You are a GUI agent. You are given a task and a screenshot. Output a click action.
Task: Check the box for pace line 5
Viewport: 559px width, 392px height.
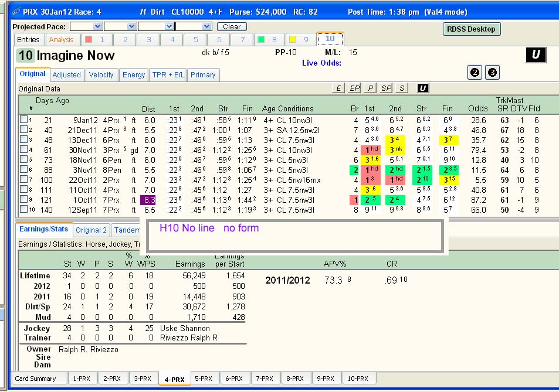pos(24,159)
